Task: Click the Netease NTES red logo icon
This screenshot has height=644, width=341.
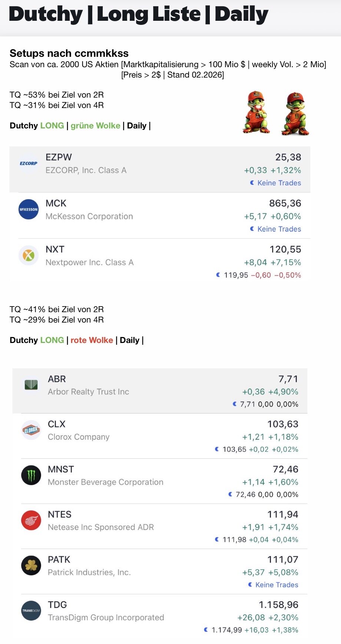Action: pyautogui.click(x=31, y=521)
